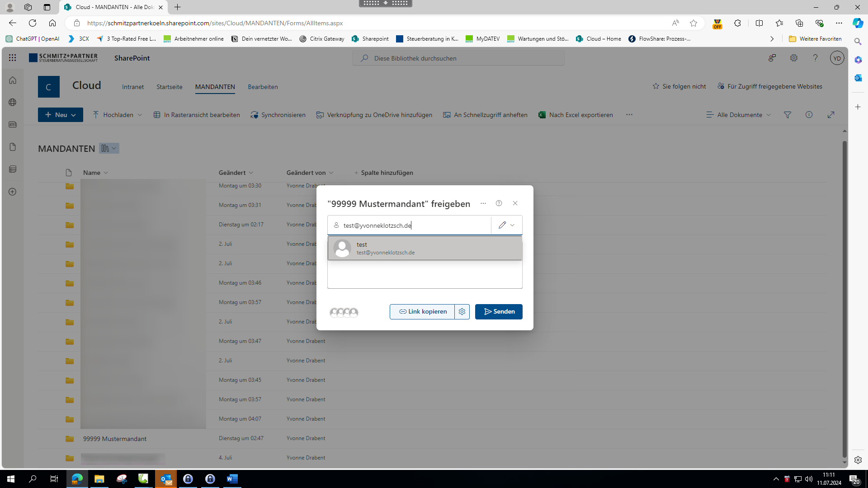Open filter pane funnel icon

click(787, 115)
